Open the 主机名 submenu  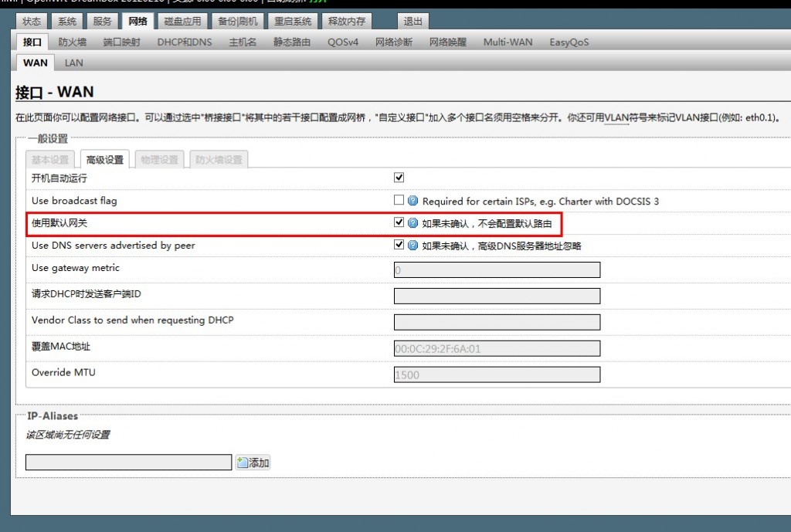[x=243, y=42]
